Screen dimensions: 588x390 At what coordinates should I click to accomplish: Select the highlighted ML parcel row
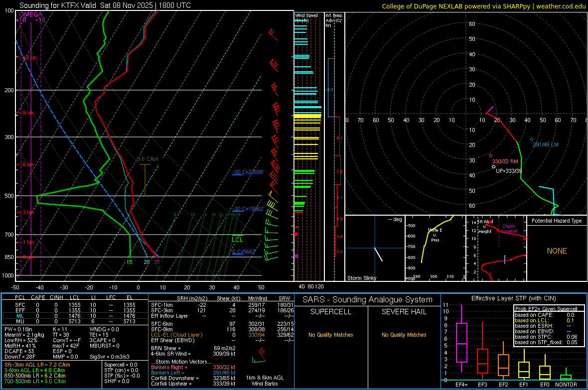[75, 316]
